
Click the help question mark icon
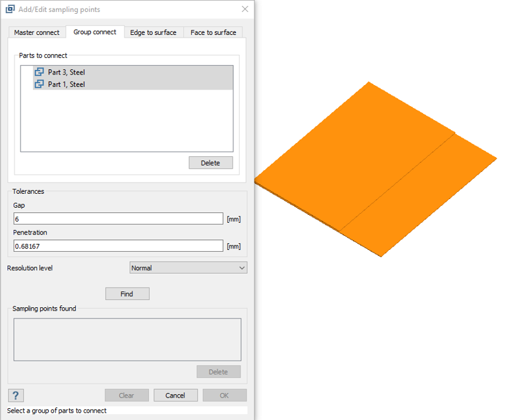16,395
